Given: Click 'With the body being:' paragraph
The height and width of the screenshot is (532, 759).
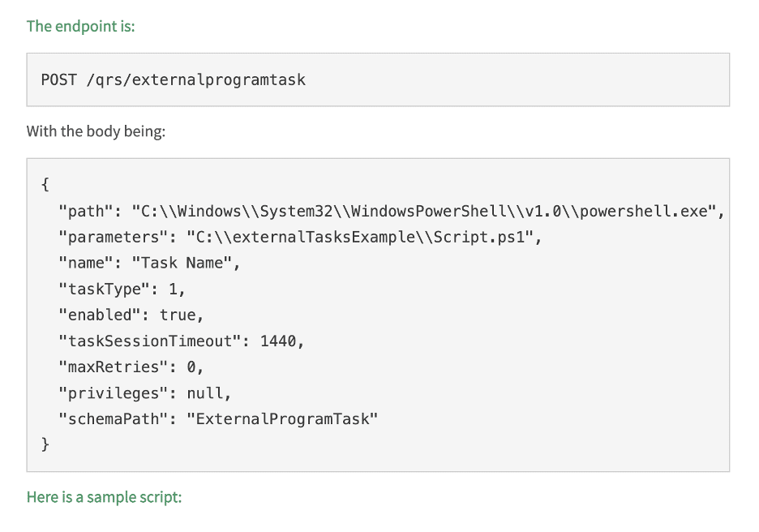Looking at the screenshot, I should [x=96, y=131].
